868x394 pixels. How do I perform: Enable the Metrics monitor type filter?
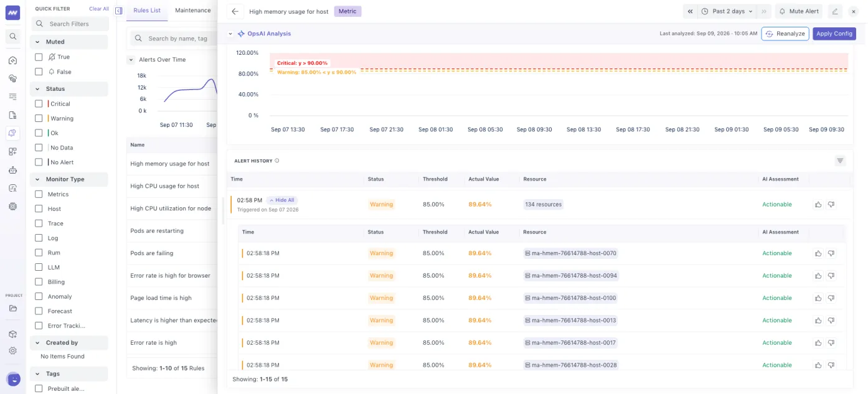pyautogui.click(x=39, y=194)
